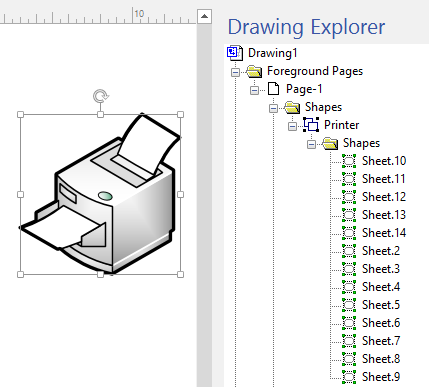
Task: Collapse the Shapes node under Page-1
Action: point(273,108)
